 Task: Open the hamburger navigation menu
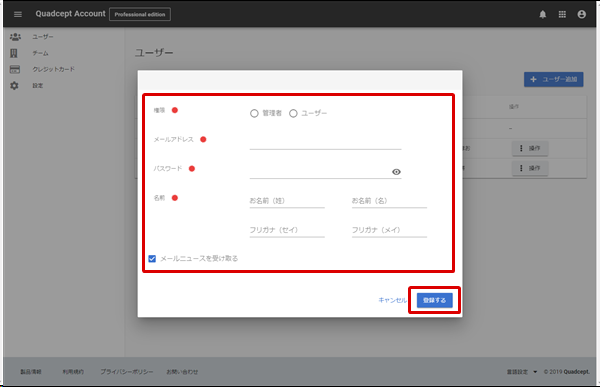[x=18, y=15]
